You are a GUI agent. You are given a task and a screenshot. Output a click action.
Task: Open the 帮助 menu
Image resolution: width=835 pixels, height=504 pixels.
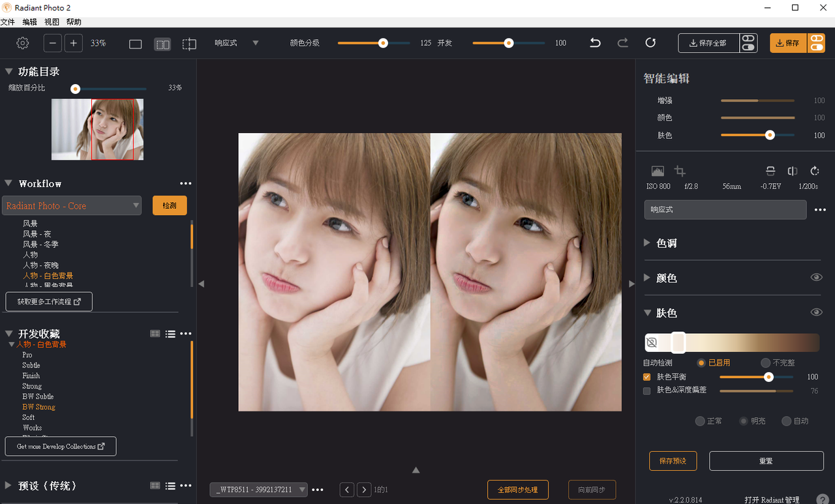[x=74, y=22]
